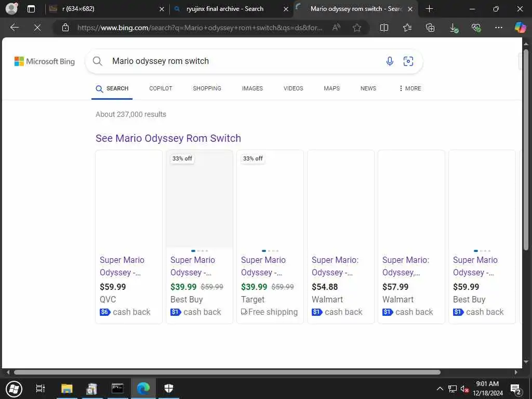
Task: Open File Explorer from taskbar
Action: pos(67,389)
